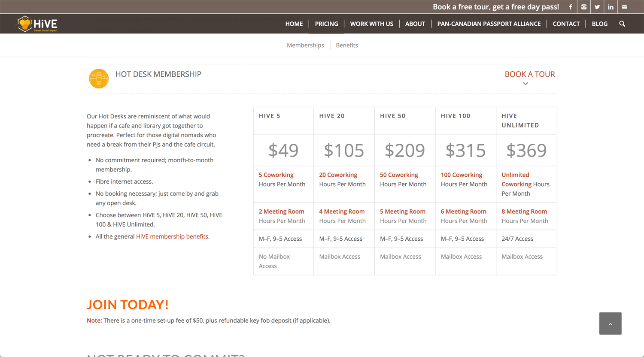The image size is (644, 357).
Task: Click the email envelope icon
Action: point(624,7)
